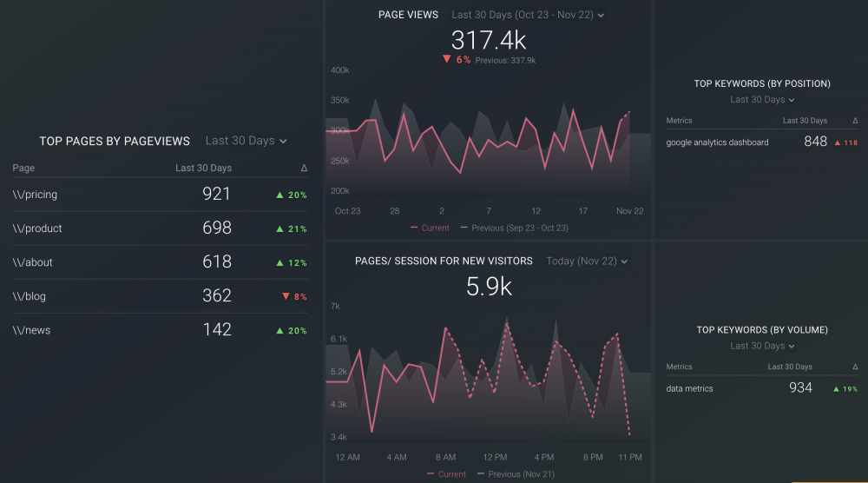The image size is (868, 483).
Task: Select the google analytics dashboard keyword
Action: pyautogui.click(x=717, y=142)
